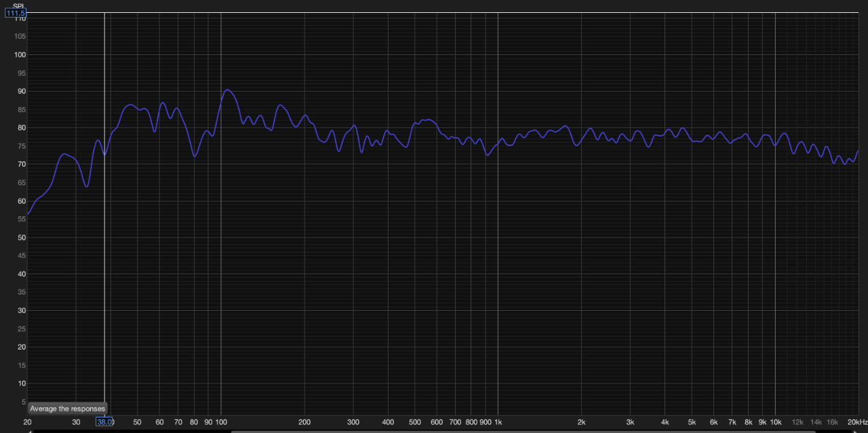Click the 20 Hz label at axis start

27,422
